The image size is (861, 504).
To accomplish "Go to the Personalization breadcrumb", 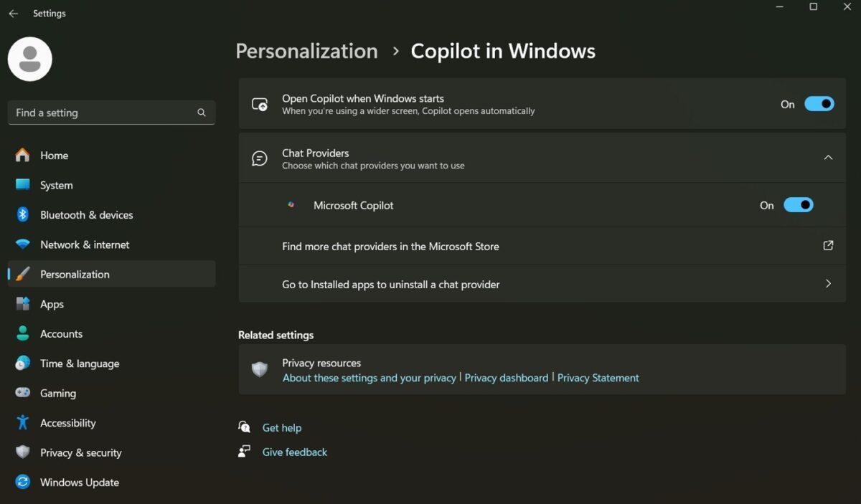I will tap(306, 52).
